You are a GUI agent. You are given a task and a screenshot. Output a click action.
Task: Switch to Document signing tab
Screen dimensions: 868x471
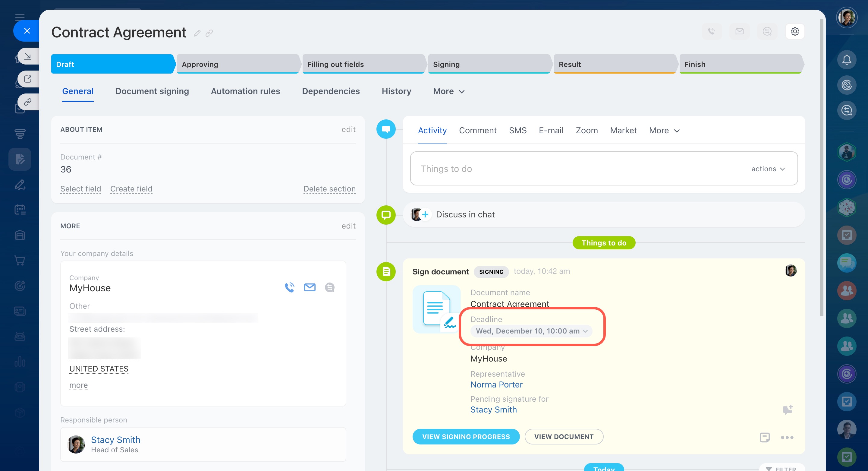[152, 91]
